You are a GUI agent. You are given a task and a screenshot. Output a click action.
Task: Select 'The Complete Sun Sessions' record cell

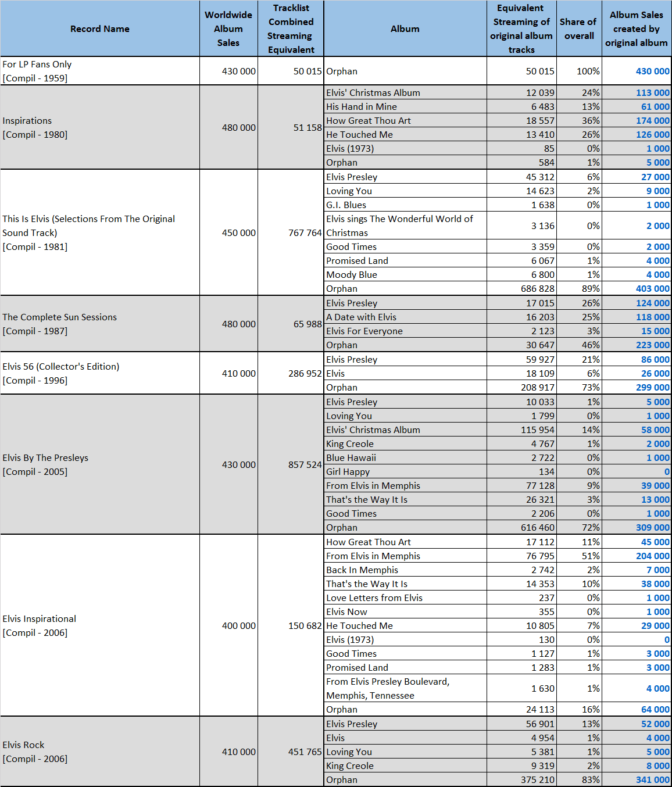(100, 324)
